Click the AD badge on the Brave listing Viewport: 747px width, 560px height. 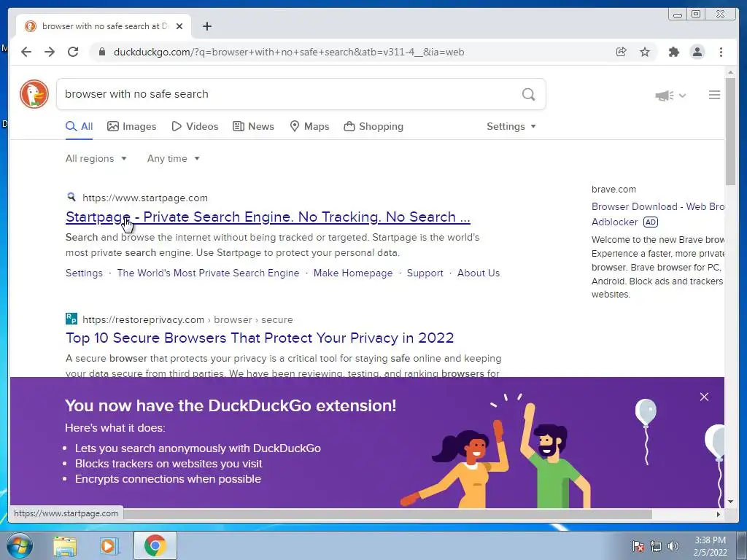pyautogui.click(x=650, y=222)
